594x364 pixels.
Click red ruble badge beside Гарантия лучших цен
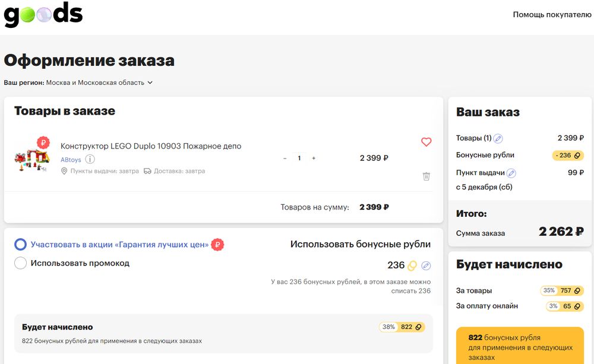(x=217, y=245)
